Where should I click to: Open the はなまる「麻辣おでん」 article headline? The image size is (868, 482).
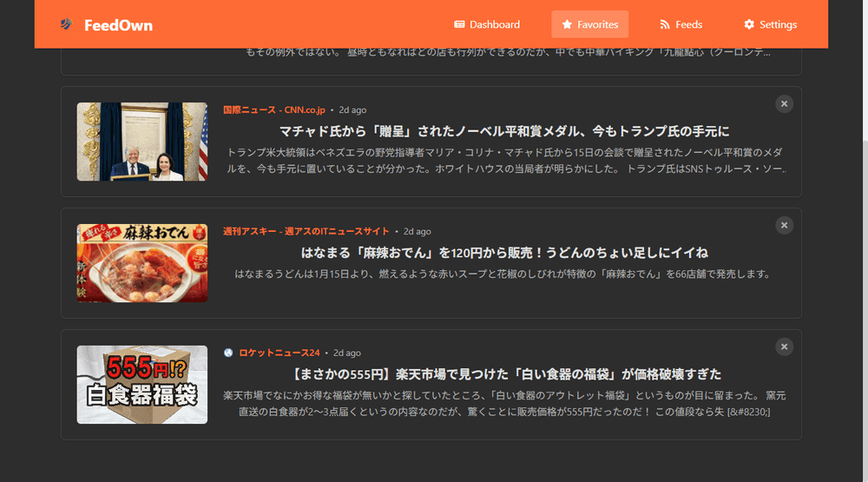click(504, 253)
